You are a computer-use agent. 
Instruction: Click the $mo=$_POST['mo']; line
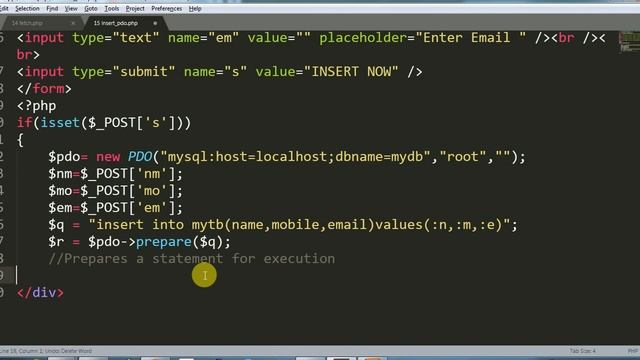pyautogui.click(x=116, y=191)
